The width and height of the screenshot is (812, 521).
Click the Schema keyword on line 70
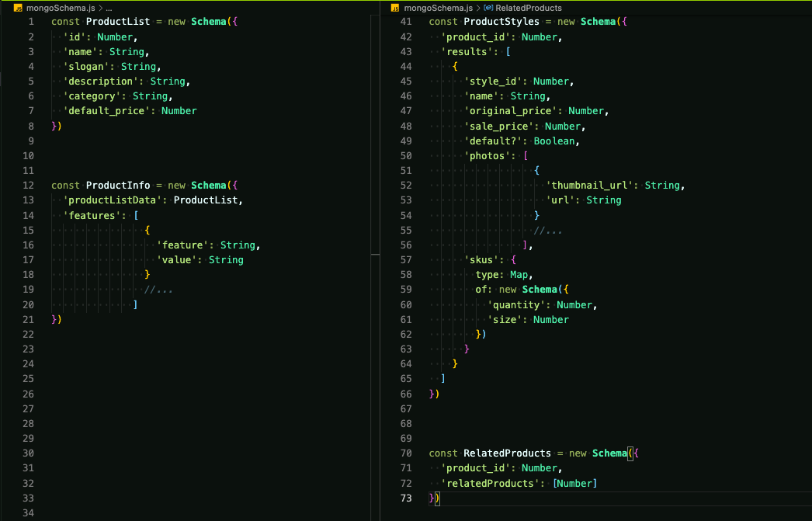609,453
